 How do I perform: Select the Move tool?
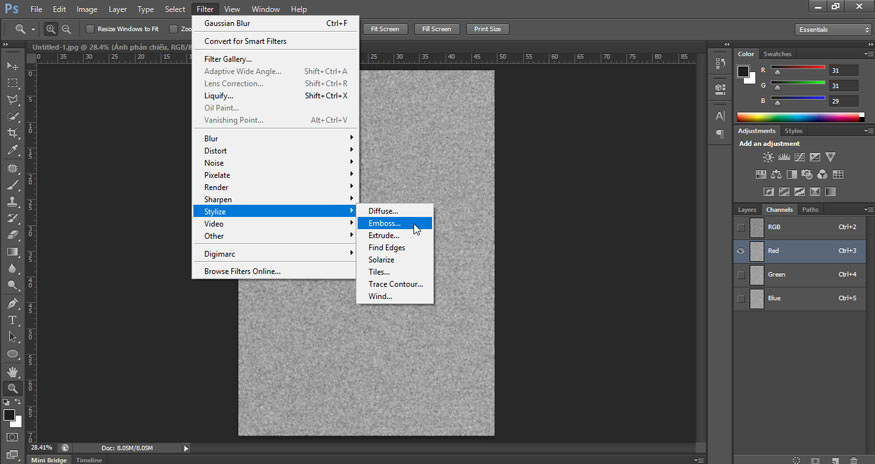[x=12, y=66]
